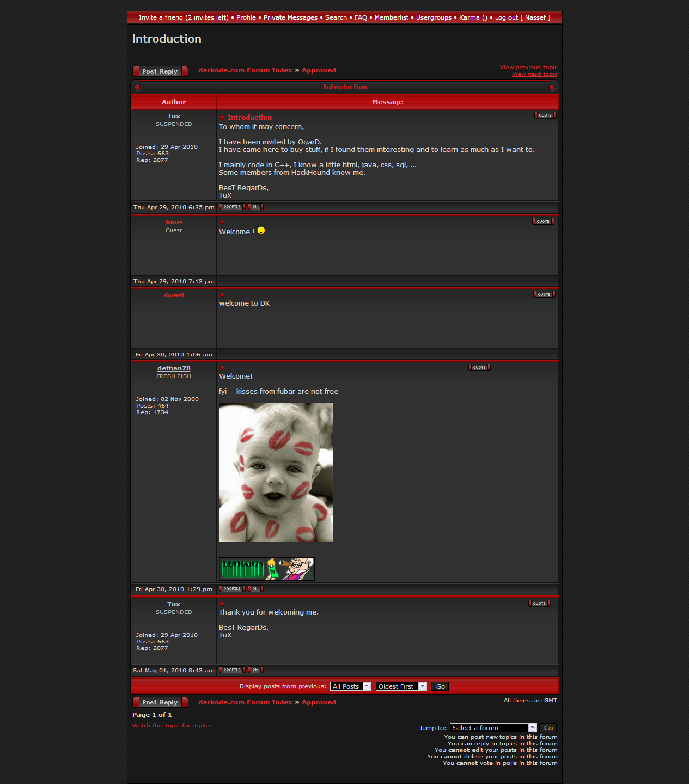The height and width of the screenshot is (784, 689).
Task: Open the Memberlist menu item
Action: point(391,17)
